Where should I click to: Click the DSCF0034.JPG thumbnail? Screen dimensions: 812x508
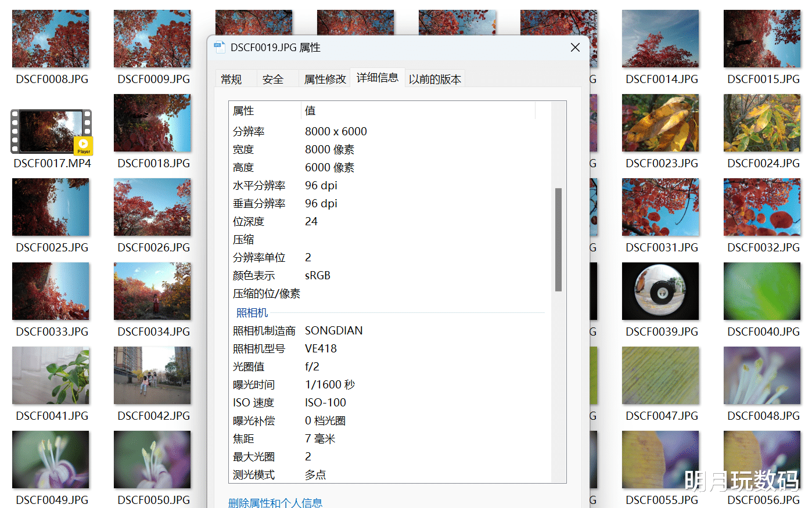pyautogui.click(x=152, y=291)
